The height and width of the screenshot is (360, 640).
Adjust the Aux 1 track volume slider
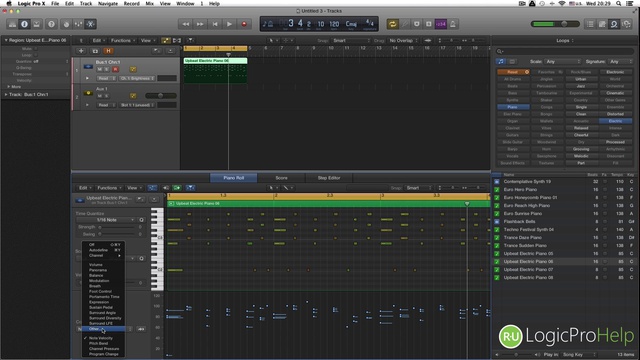pos(161,96)
